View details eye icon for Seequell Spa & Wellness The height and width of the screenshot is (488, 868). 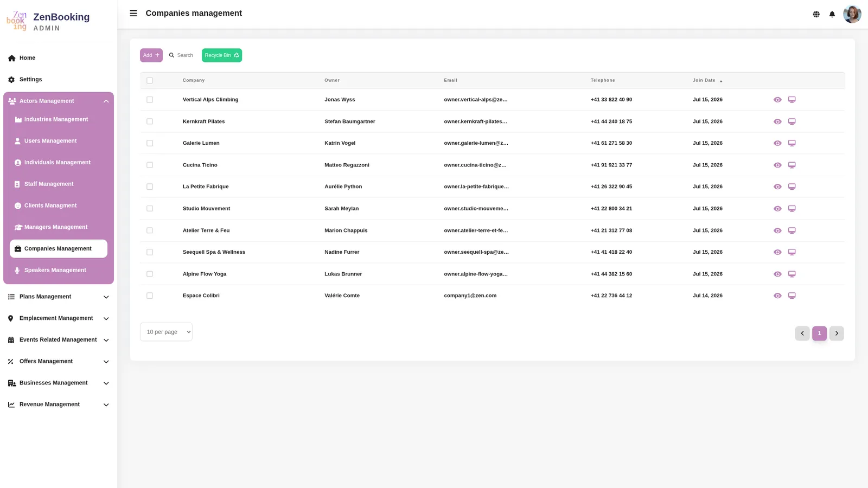pyautogui.click(x=777, y=252)
